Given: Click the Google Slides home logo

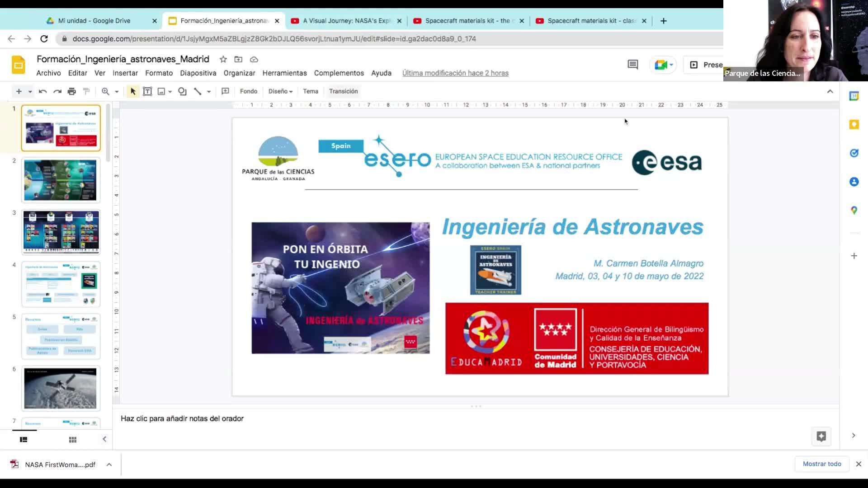Looking at the screenshot, I should point(19,65).
